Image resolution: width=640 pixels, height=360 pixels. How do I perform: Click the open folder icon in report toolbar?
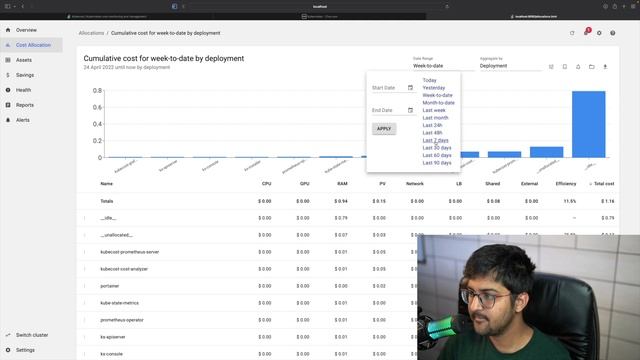click(591, 67)
